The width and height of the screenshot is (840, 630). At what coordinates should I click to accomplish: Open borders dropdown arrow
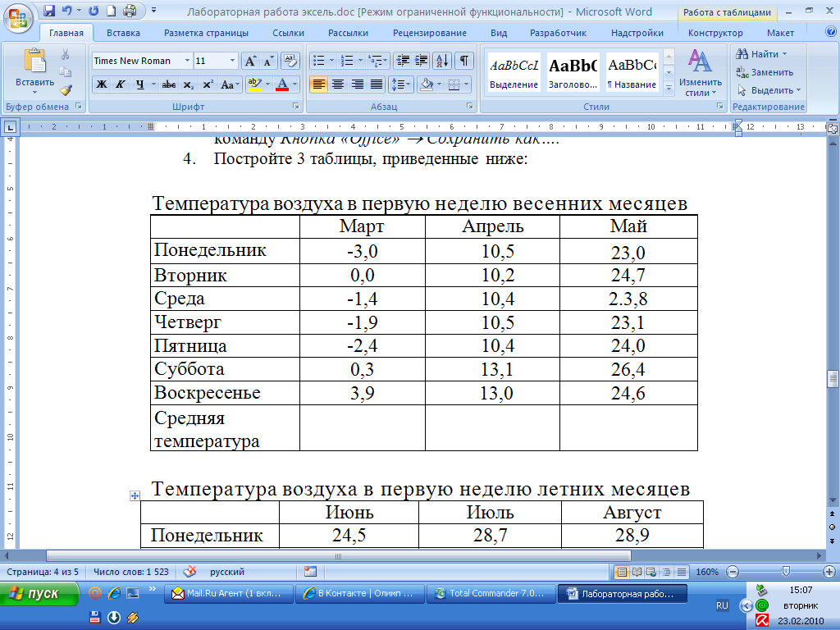coord(466,84)
